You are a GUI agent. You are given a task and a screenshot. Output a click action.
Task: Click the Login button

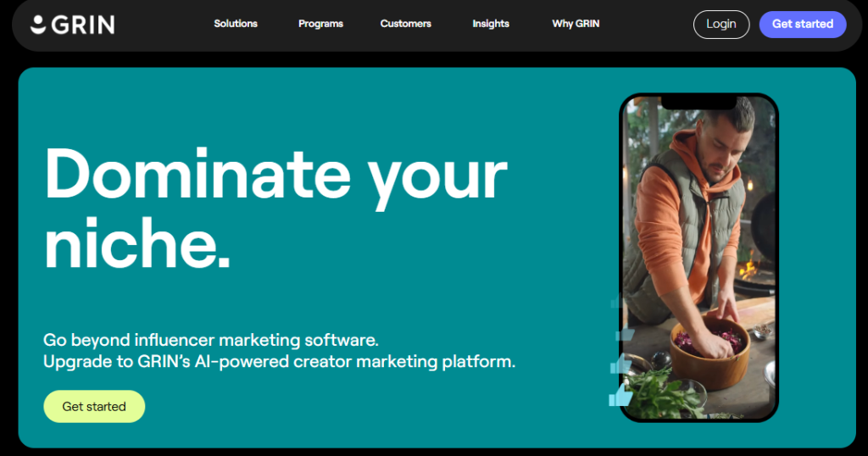coord(721,25)
